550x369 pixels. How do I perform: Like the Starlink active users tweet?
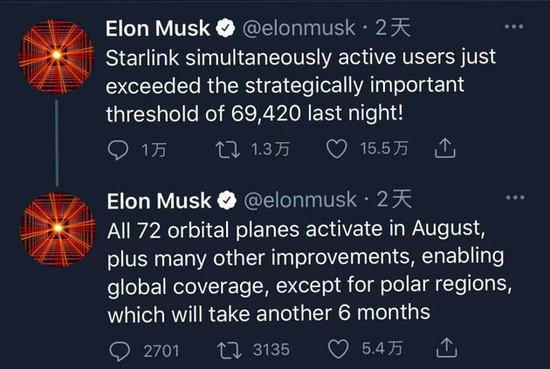coord(337,149)
